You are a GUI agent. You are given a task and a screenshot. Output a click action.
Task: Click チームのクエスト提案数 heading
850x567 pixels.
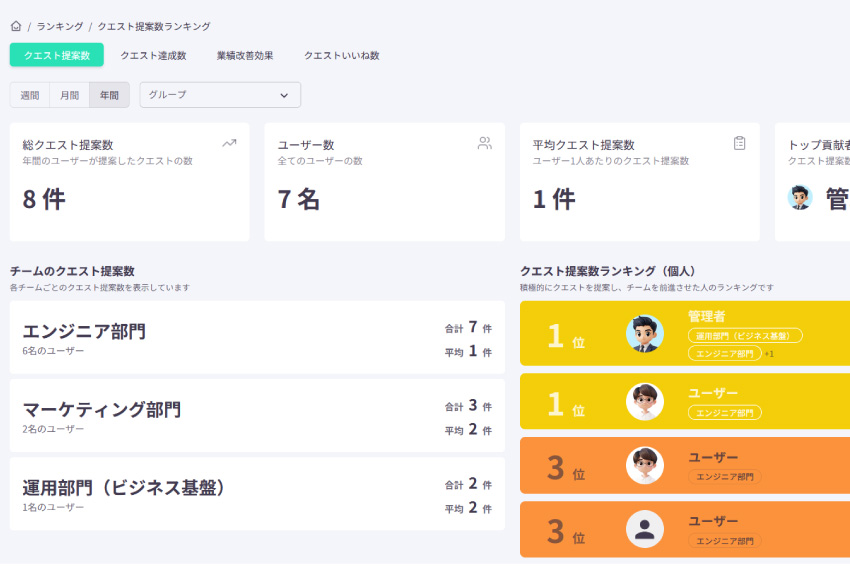pos(72,271)
